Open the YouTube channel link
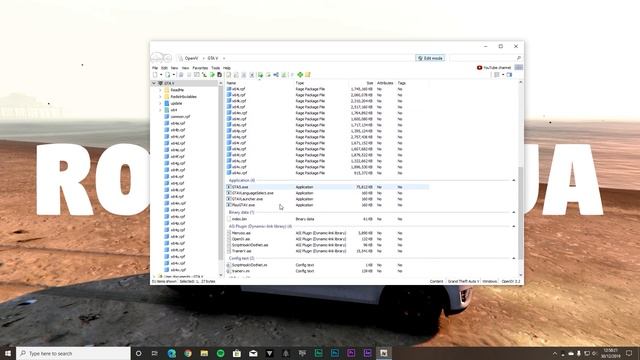This screenshot has height=360, width=640. coord(494,68)
